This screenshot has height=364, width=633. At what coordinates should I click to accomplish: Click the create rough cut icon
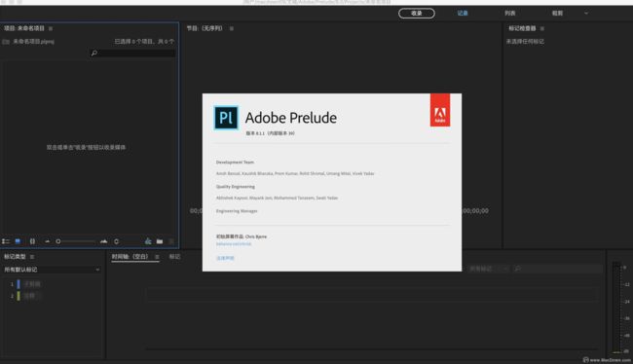click(x=148, y=241)
